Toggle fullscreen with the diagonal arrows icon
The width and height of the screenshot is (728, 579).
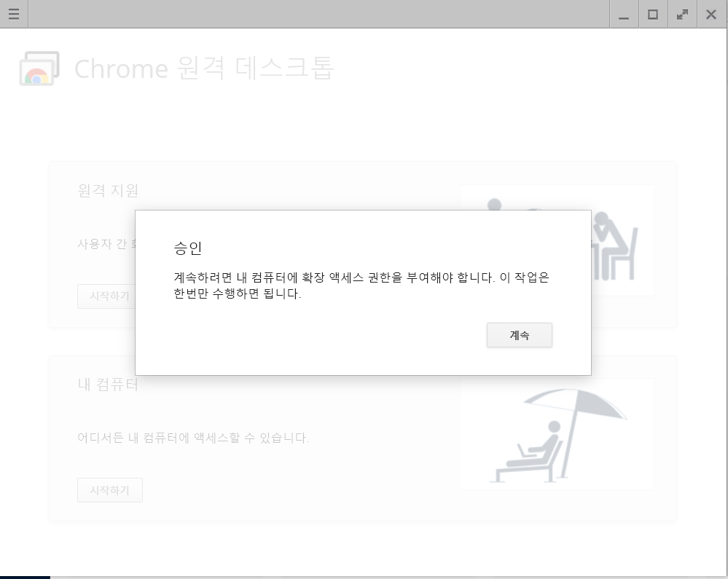pyautogui.click(x=682, y=15)
